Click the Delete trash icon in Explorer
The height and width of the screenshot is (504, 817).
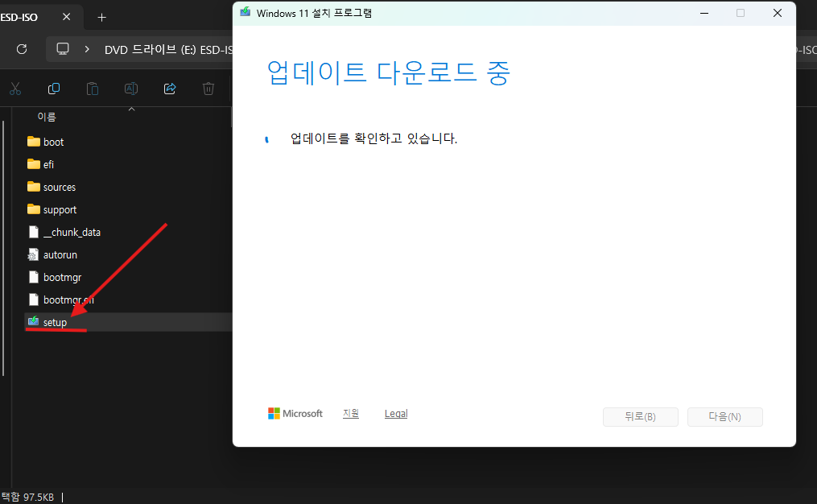[x=208, y=89]
